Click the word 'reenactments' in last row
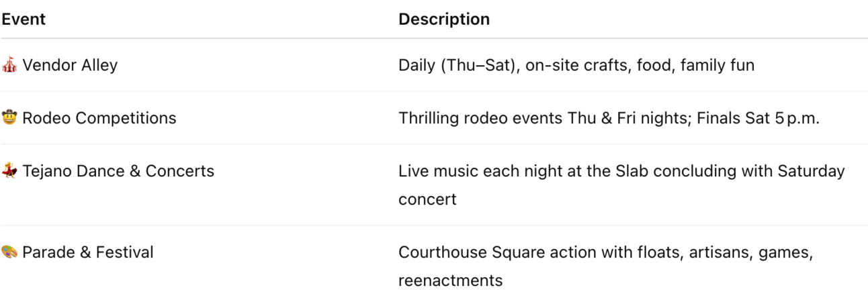This screenshot has height=306, width=868. (x=450, y=280)
